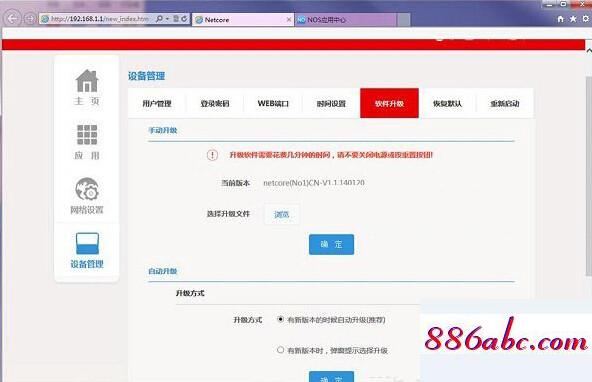The width and height of the screenshot is (592, 382).
Task: Click the 设备管理 page title
Action: tap(146, 76)
